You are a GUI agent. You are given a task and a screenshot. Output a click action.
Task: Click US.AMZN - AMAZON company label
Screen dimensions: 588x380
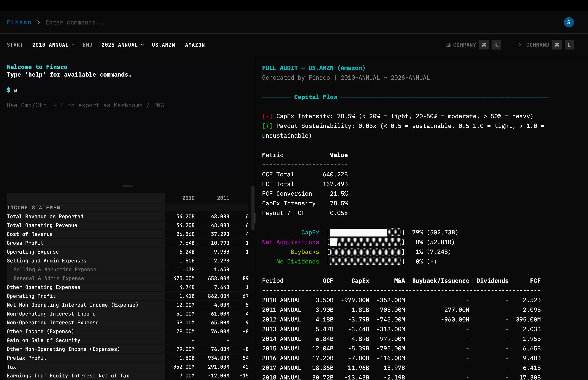[178, 45]
